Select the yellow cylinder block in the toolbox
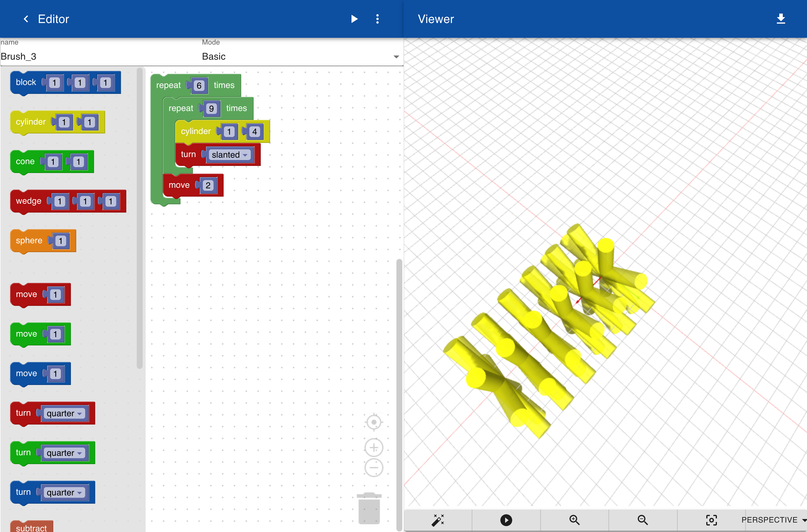Screen dimensions: 807x532 pyautogui.click(x=30, y=122)
